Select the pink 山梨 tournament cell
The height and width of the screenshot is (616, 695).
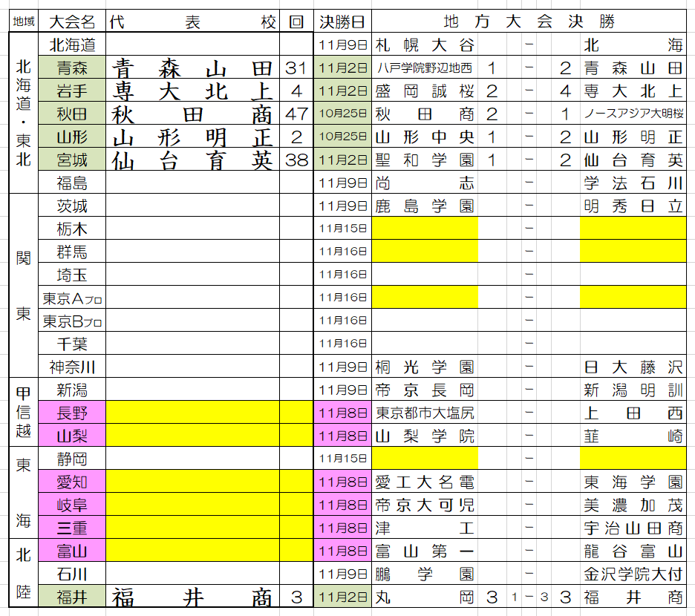tap(72, 436)
